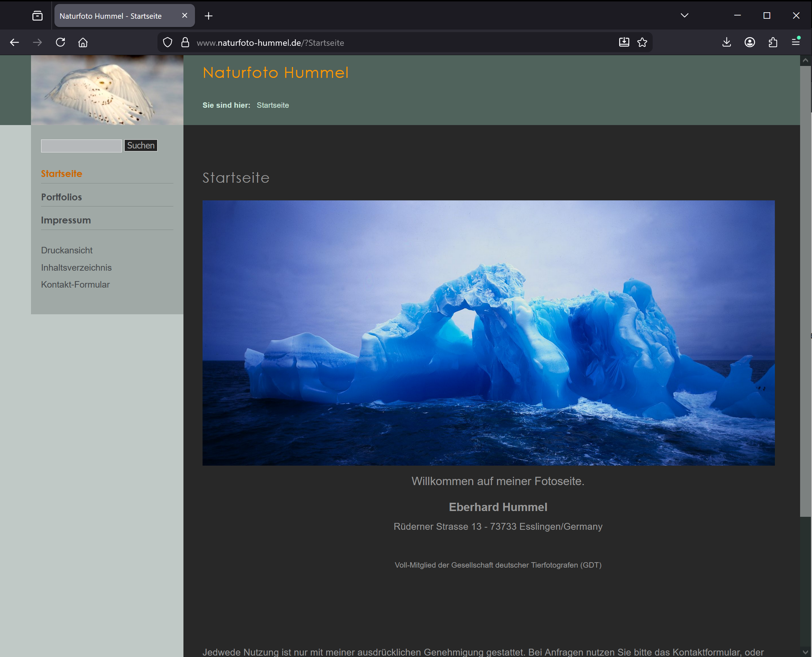The height and width of the screenshot is (657, 812).
Task: Focus the sidebar search text field
Action: coord(81,146)
